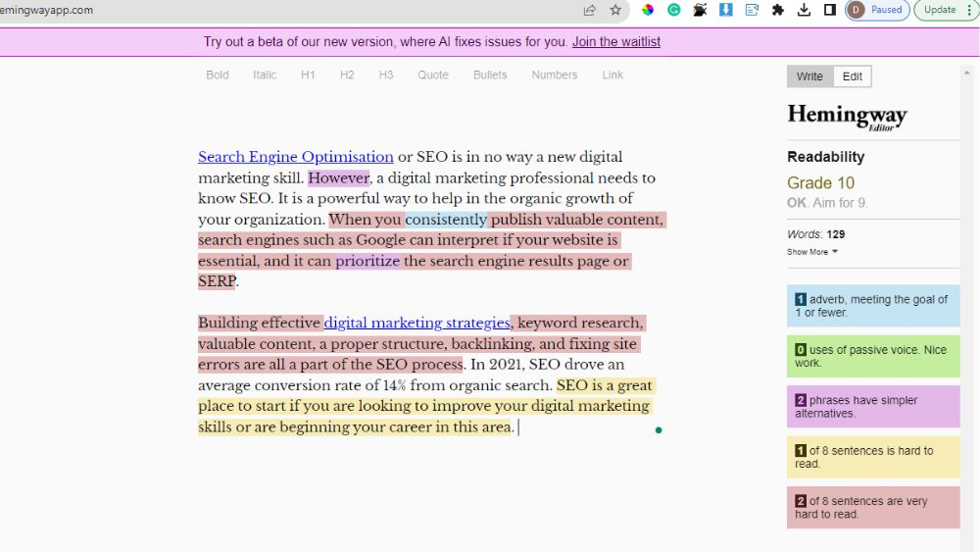
Task: Expand Show More word statistics
Action: click(811, 252)
